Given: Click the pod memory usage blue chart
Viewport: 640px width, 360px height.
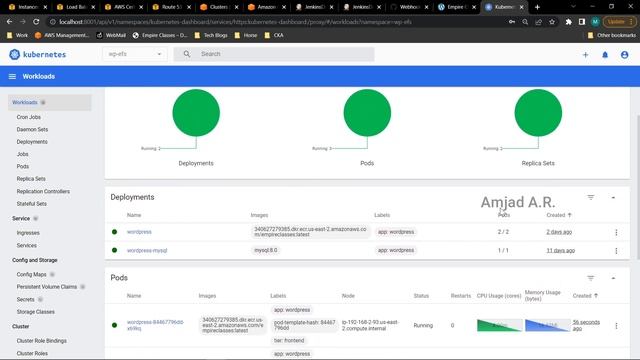Looking at the screenshot, I should pos(547,325).
